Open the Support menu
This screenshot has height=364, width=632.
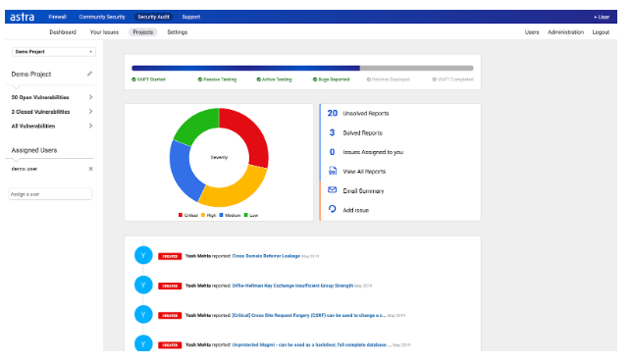(191, 17)
